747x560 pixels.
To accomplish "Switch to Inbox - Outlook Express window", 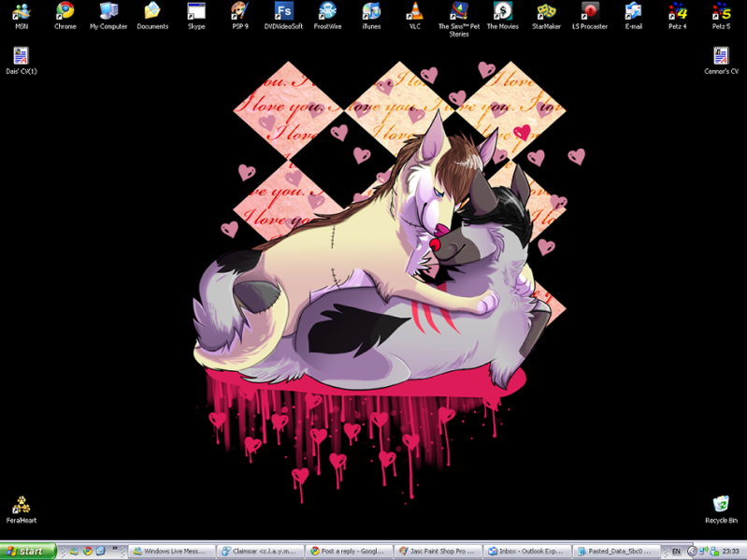I will click(528, 551).
